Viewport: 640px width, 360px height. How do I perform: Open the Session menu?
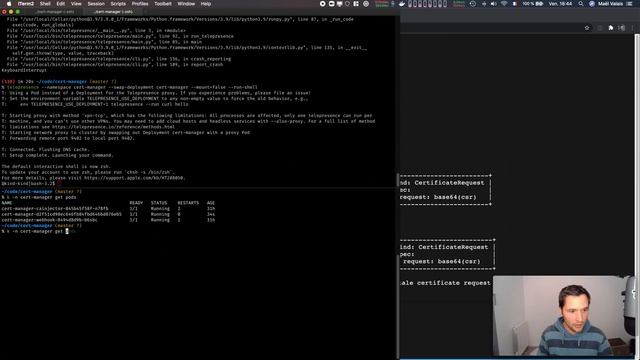pos(96,4)
